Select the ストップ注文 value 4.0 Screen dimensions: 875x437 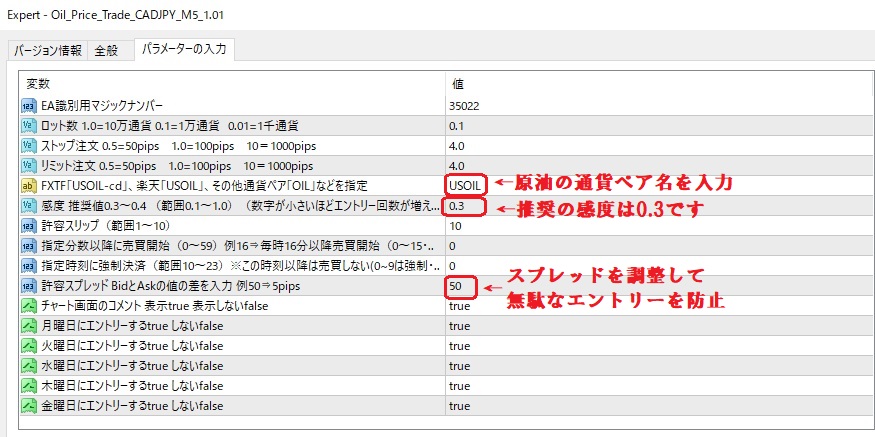tap(456, 146)
